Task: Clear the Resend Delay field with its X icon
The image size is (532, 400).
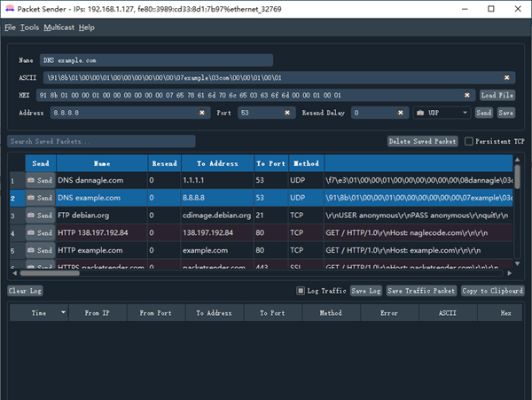Action: click(x=401, y=113)
